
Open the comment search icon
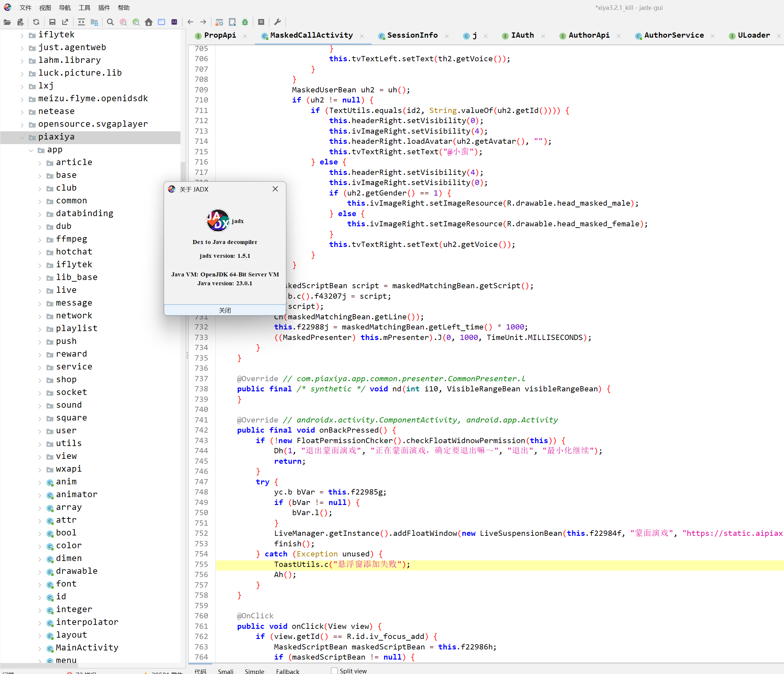click(136, 22)
